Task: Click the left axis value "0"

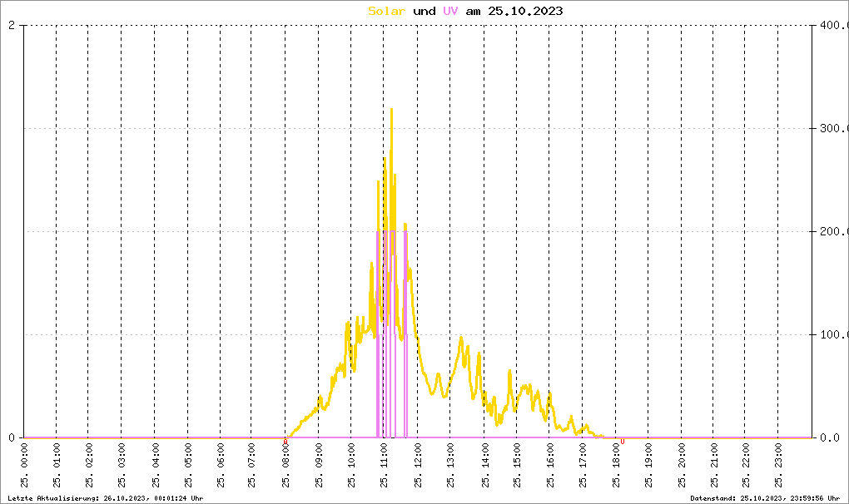Action: click(x=12, y=437)
